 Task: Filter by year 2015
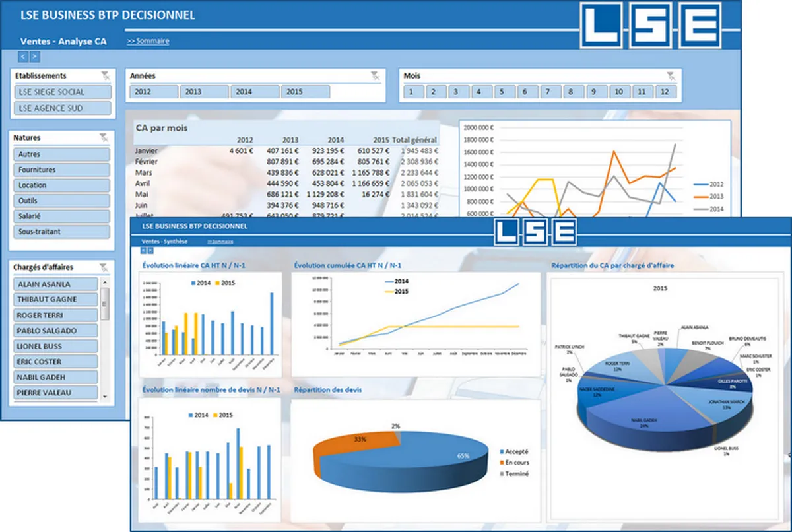click(x=305, y=92)
